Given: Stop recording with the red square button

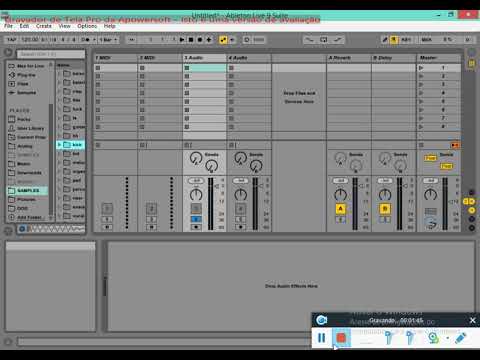Looking at the screenshot, I should (341, 338).
